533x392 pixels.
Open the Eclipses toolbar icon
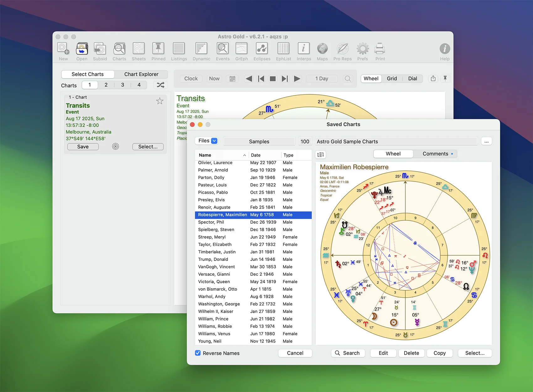click(262, 49)
